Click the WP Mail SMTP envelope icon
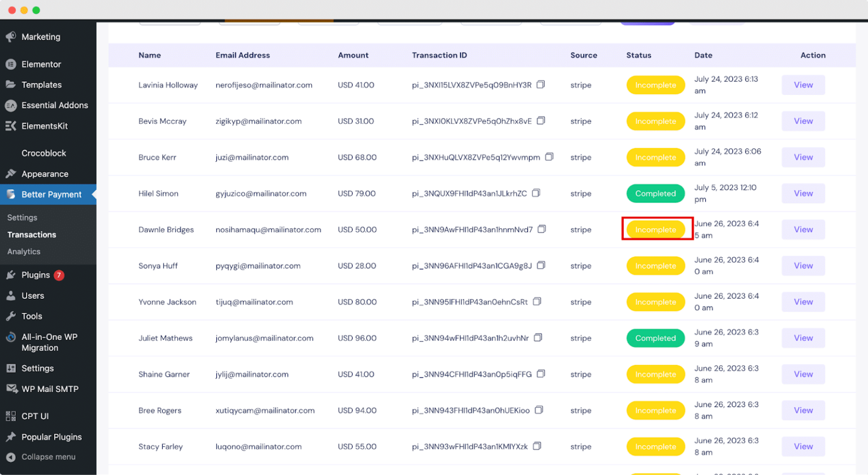The image size is (868, 475). tap(11, 389)
